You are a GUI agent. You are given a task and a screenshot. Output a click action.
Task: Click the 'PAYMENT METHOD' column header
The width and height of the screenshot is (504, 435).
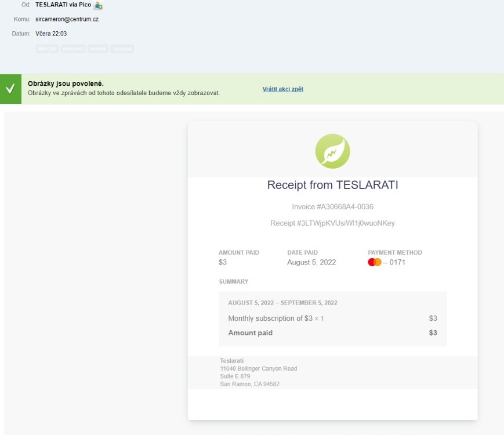(395, 253)
